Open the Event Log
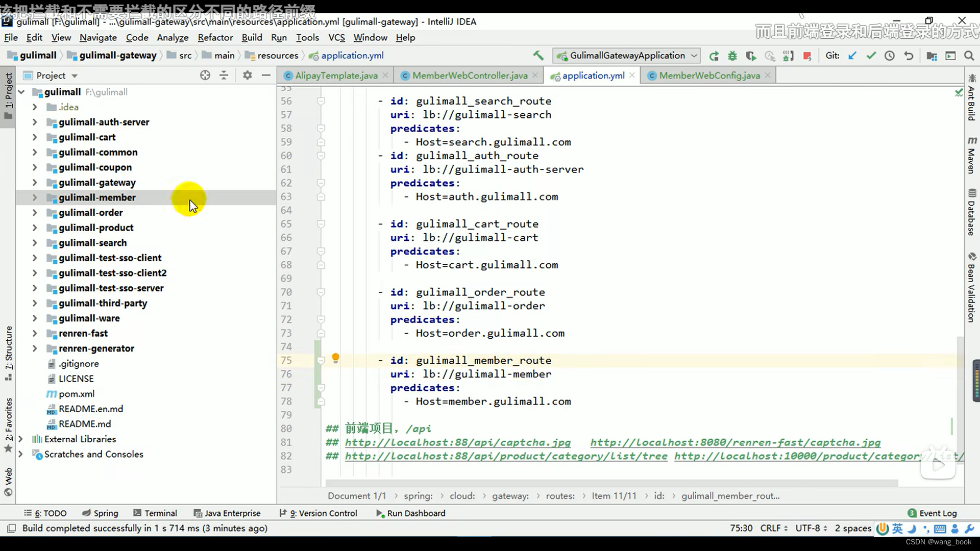 (933, 513)
